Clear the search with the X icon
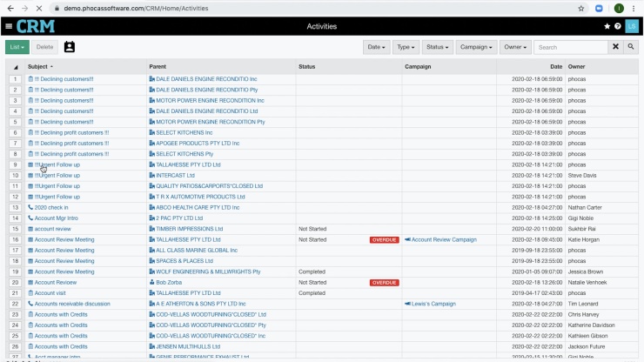The image size is (644, 362). pos(615,47)
